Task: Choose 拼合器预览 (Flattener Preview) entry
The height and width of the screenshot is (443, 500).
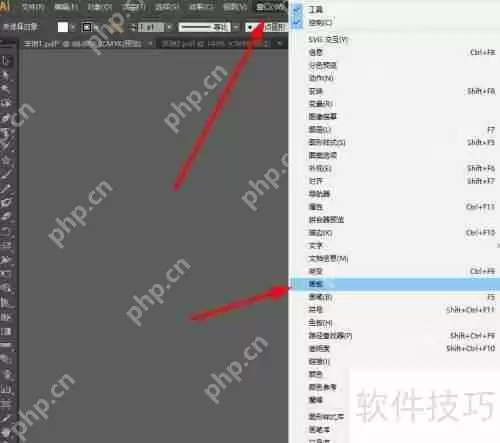Action: pos(394,220)
